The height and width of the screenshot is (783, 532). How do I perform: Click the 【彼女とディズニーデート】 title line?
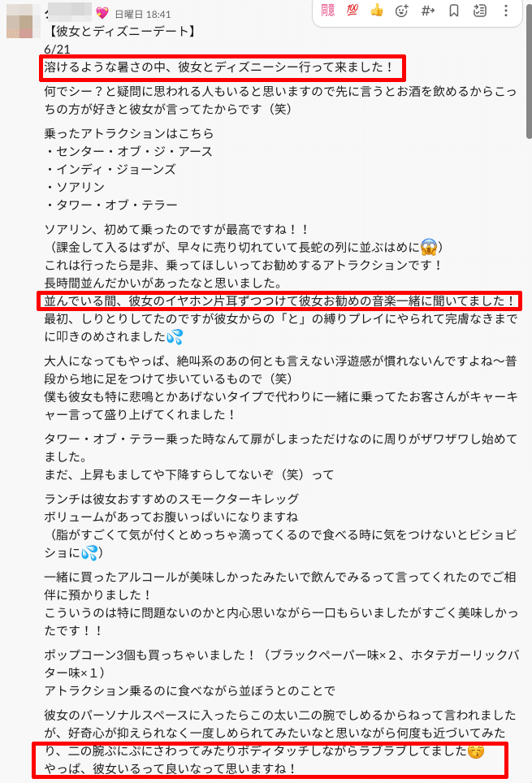[123, 32]
